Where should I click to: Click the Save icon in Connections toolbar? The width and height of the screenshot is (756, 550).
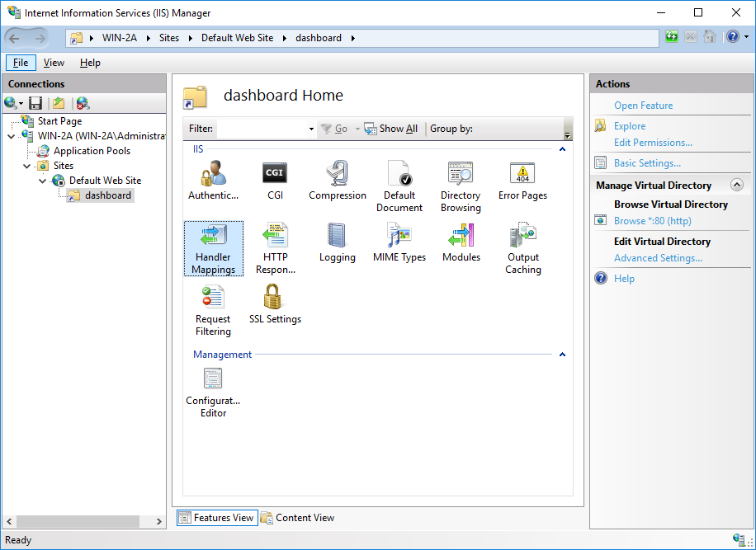tap(35, 103)
